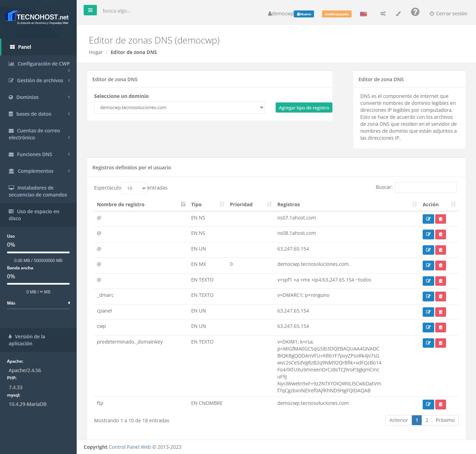This screenshot has height=454, width=476.
Task: Open the settings gears icon
Action: [383, 14]
